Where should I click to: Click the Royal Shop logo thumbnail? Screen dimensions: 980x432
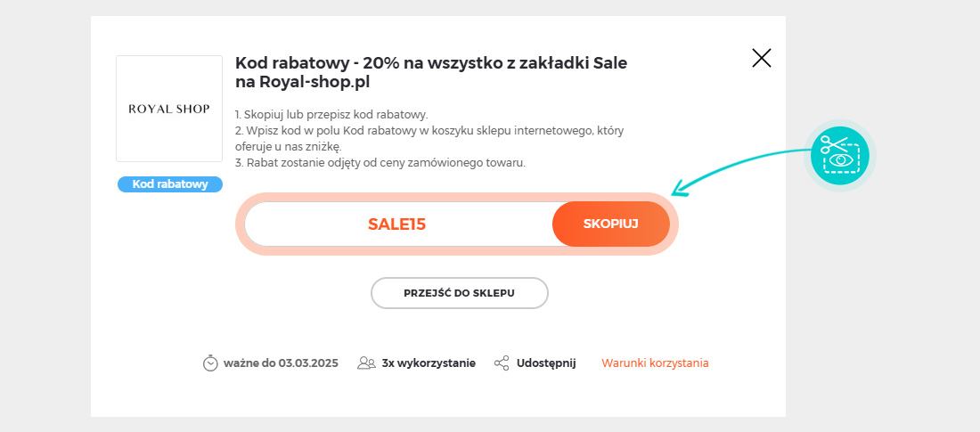169,109
